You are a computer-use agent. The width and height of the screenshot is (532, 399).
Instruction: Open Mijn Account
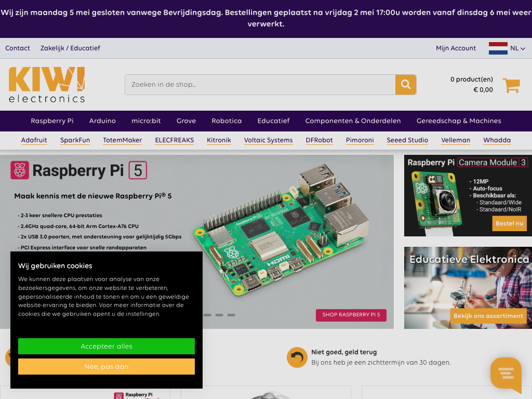[x=456, y=48]
